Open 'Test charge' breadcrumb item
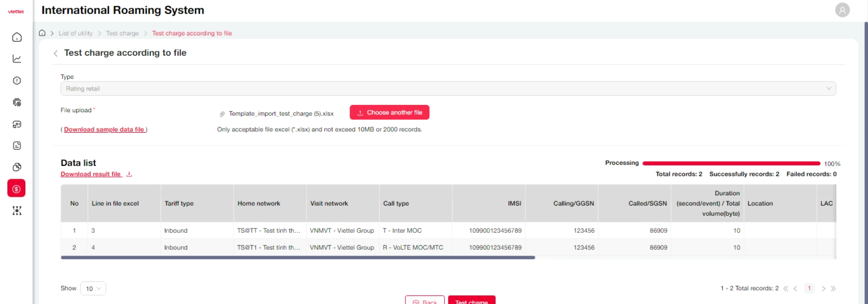 point(122,33)
